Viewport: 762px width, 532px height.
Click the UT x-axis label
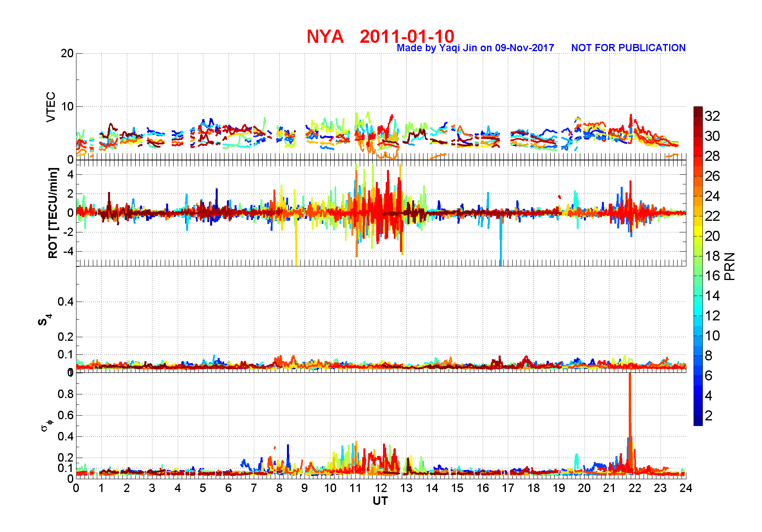pos(380,501)
